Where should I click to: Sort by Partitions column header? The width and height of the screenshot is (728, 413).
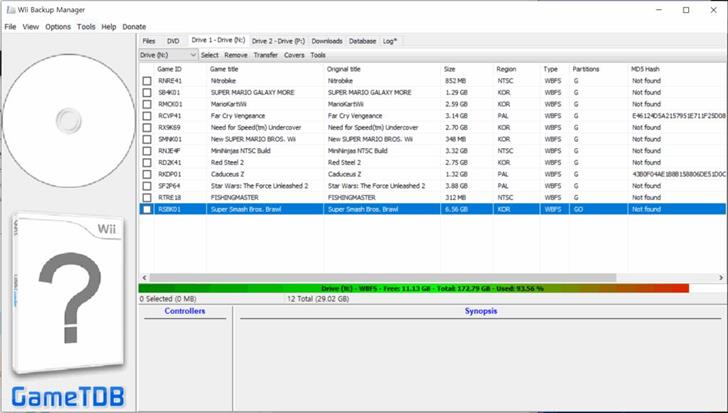pos(598,69)
